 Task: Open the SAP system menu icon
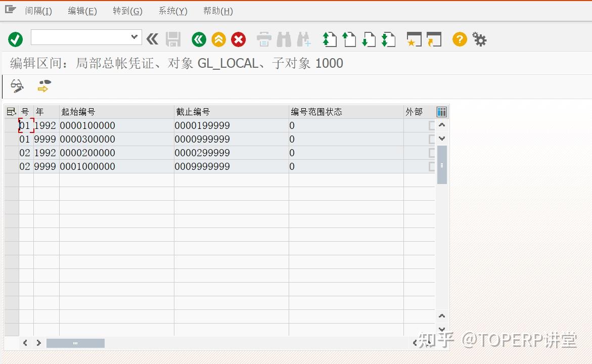pyautogui.click(x=10, y=10)
